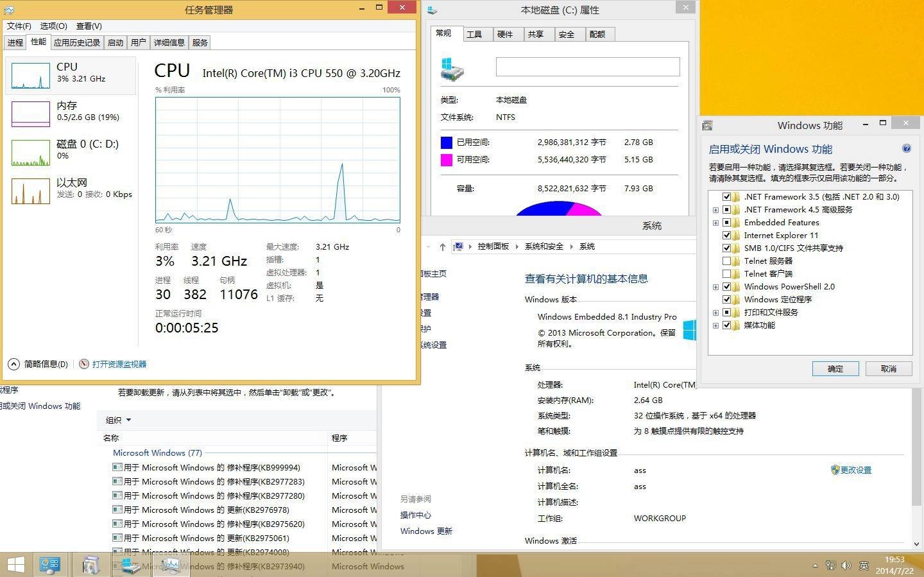924x577 pixels.
Task: Select the 以太网 ethernet graph thumbnail
Action: (x=31, y=191)
